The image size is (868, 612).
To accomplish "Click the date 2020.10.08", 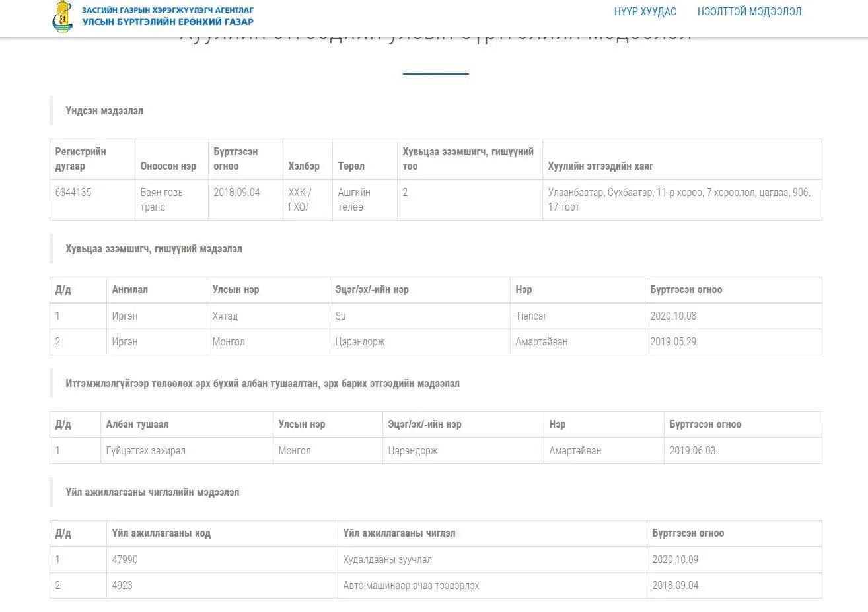I will 673,316.
